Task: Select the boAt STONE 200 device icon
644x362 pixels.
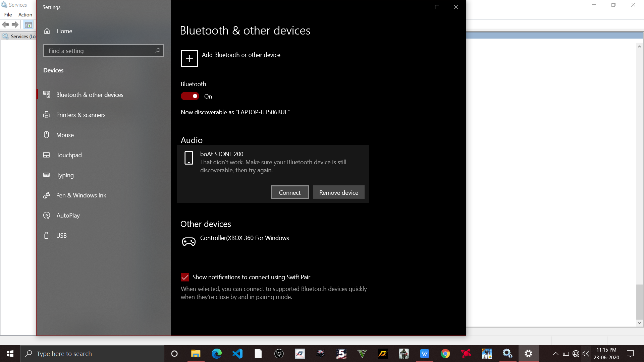Action: [x=189, y=158]
